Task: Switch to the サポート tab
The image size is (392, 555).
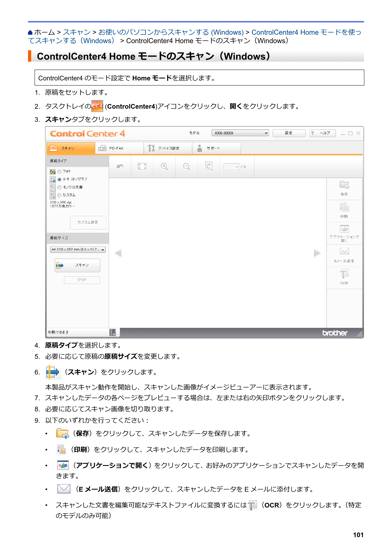Action: 216,148
